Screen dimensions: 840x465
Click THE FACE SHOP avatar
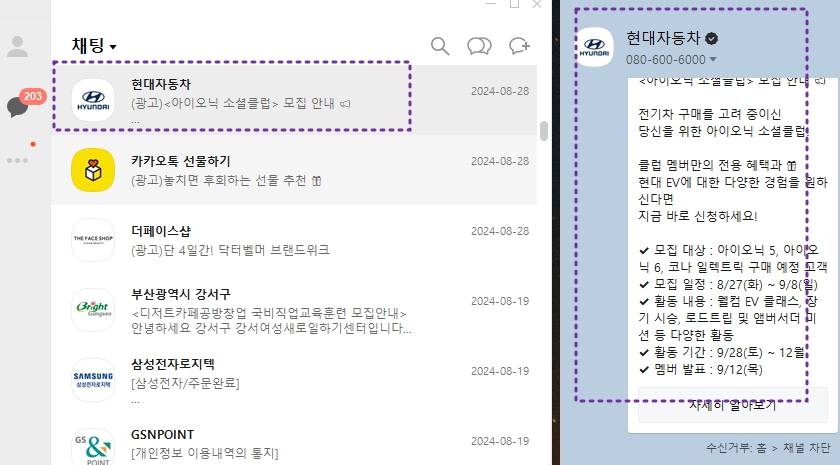(93, 240)
